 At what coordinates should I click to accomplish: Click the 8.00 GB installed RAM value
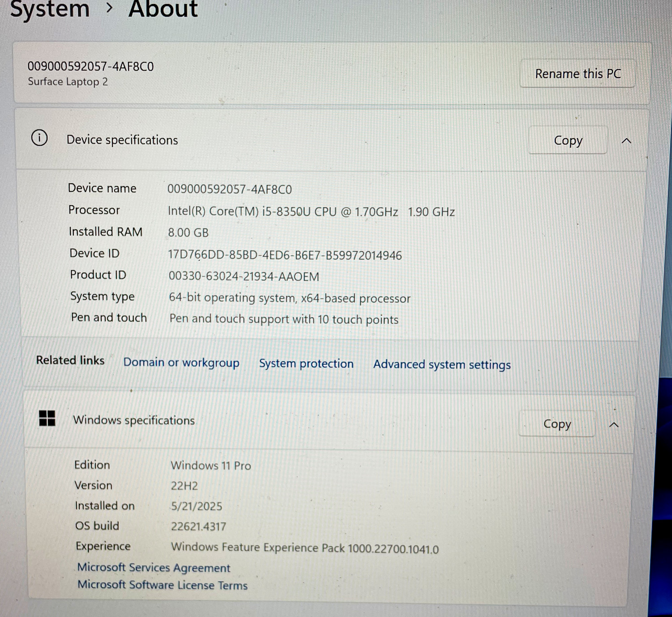(188, 233)
